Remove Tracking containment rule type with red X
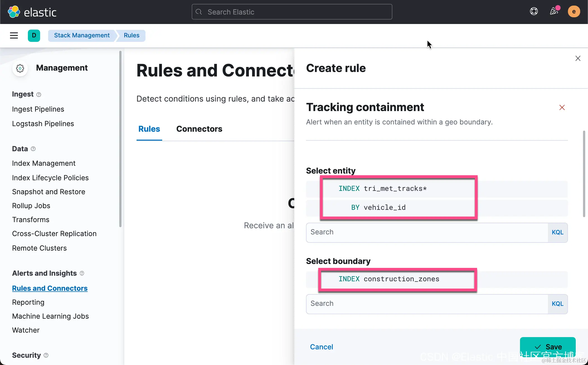The width and height of the screenshot is (588, 365). coord(562,108)
